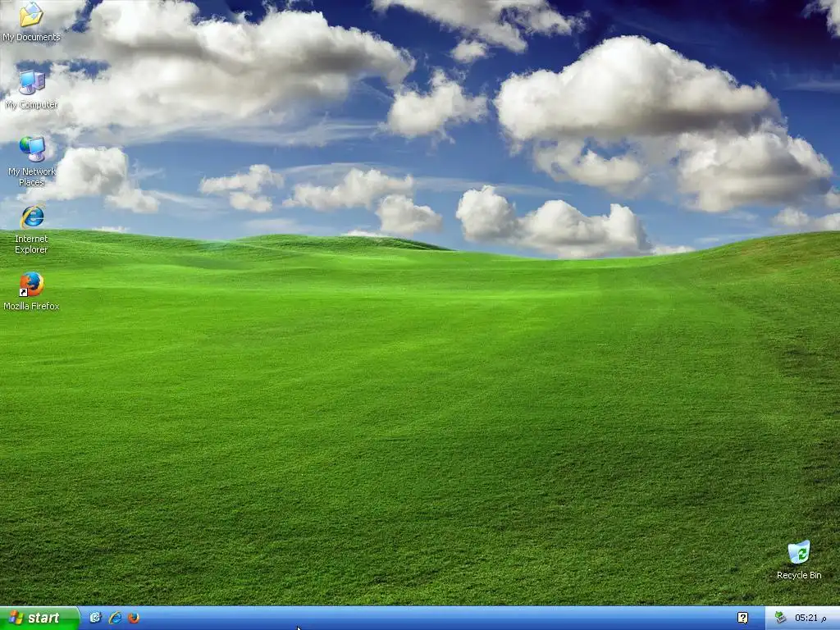The height and width of the screenshot is (630, 840).
Task: Launch Internet Explorer from quick launch
Action: (x=115, y=618)
